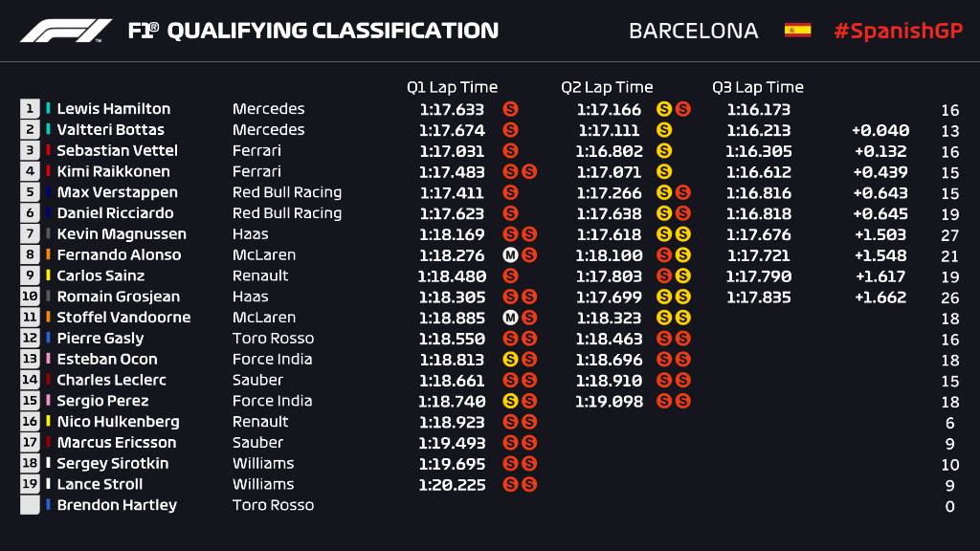This screenshot has height=551, width=980.
Task: Open the #SpanishGP hashtag
Action: pyautogui.click(x=897, y=31)
